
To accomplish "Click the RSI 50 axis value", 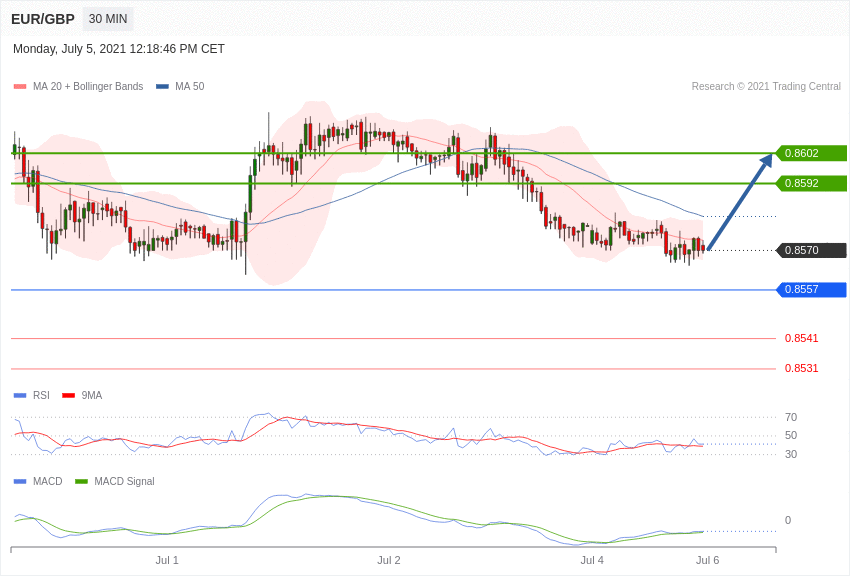I will coord(791,435).
